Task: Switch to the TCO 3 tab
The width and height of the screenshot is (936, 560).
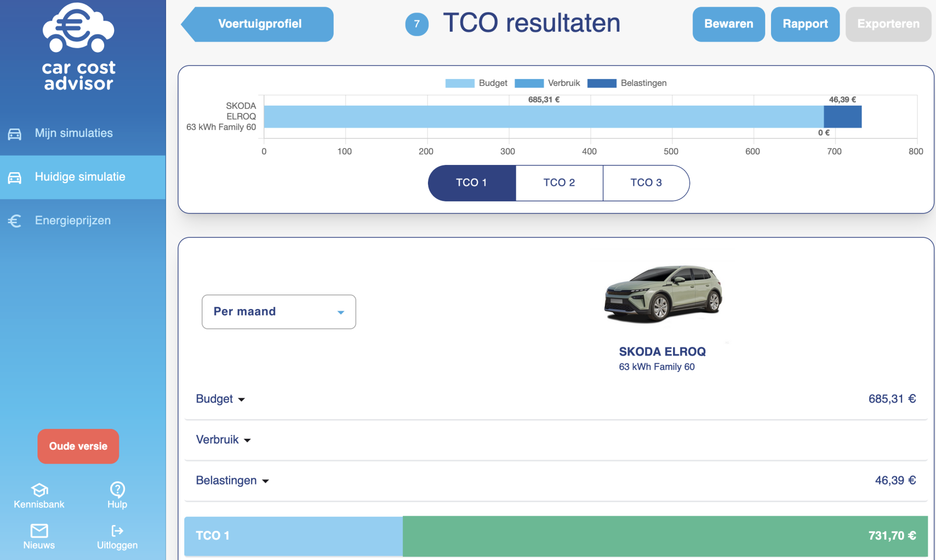Action: pyautogui.click(x=646, y=183)
